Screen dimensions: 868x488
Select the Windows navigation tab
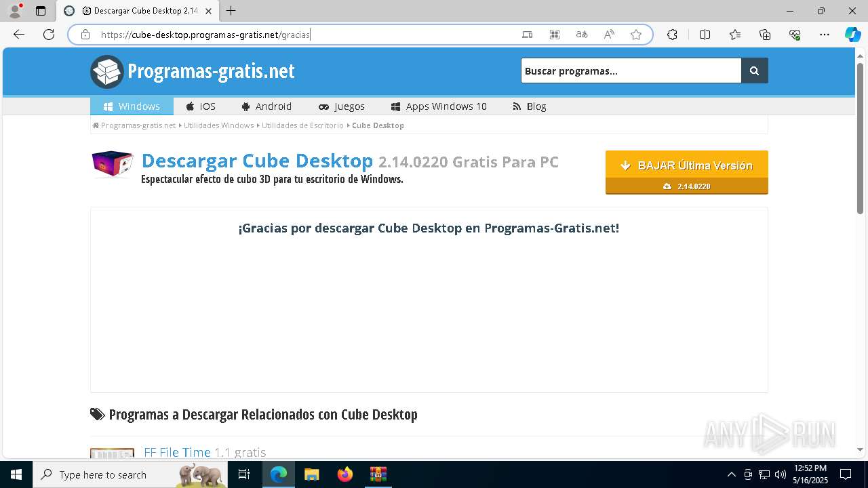(132, 106)
